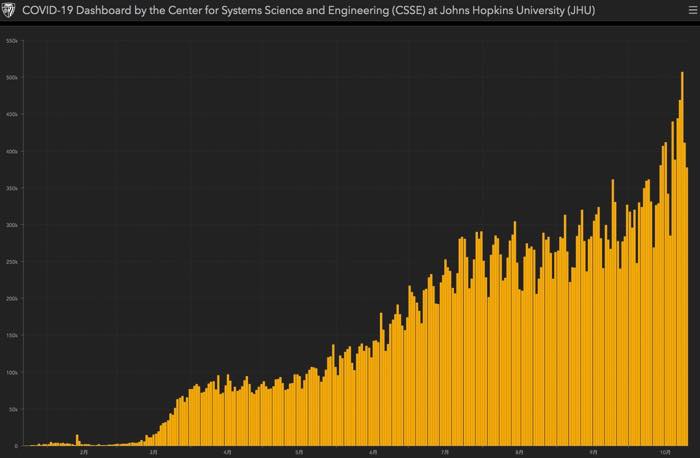Click the Johns Hopkins shield logo
This screenshot has height=458, width=700.
tap(8, 10)
